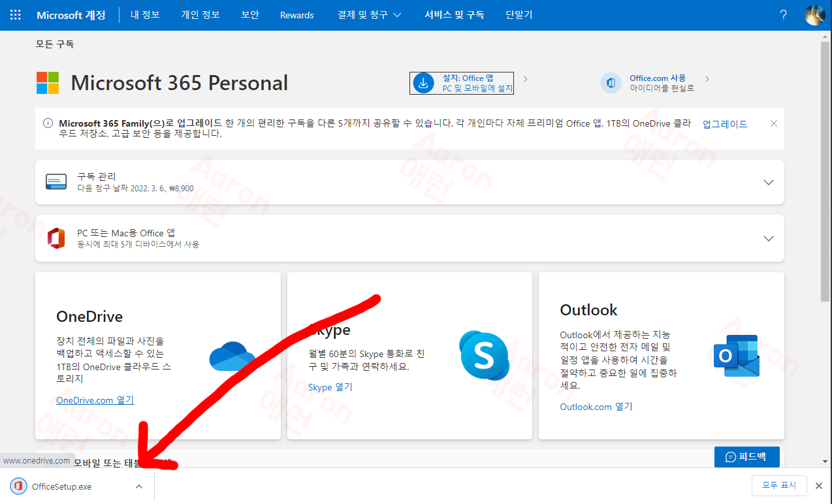Open the app launcher waffle icon

coord(16,15)
